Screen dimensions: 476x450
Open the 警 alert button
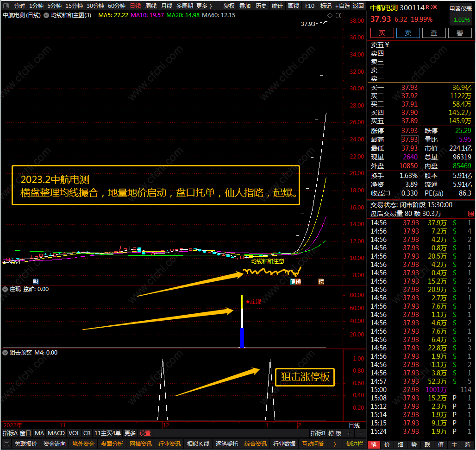point(460,33)
